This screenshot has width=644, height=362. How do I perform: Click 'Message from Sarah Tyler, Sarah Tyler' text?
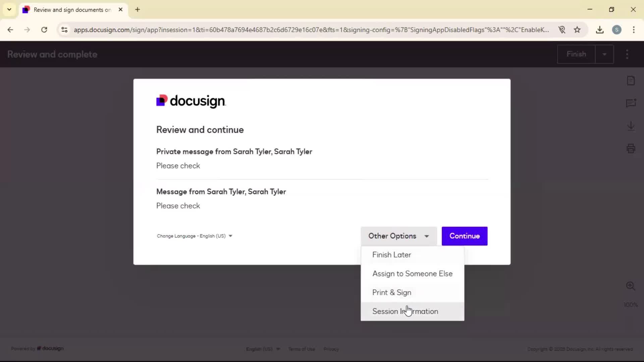(x=221, y=192)
